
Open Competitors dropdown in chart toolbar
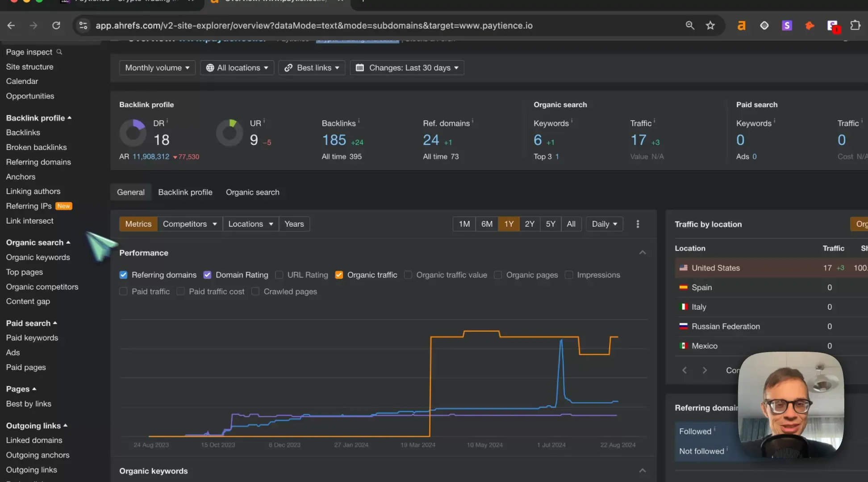pyautogui.click(x=190, y=224)
